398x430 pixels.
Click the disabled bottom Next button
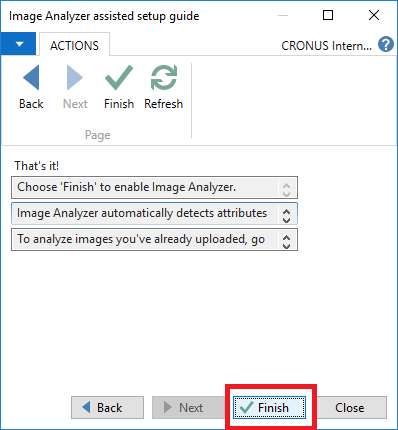point(188,407)
